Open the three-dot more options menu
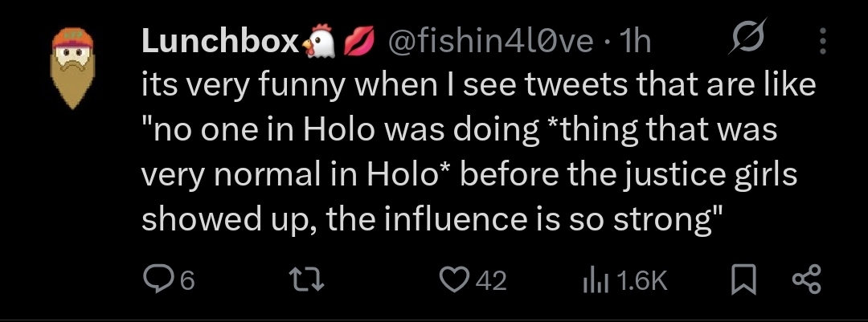868x322 pixels. click(x=821, y=41)
